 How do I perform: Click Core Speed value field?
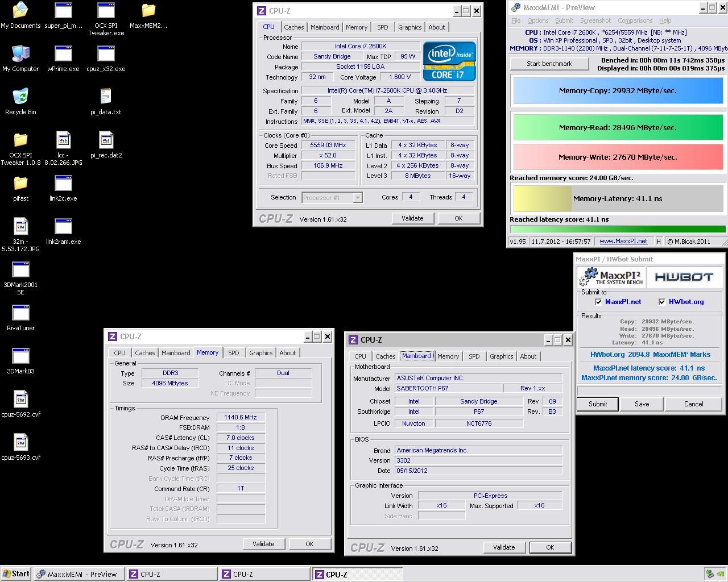tap(328, 145)
